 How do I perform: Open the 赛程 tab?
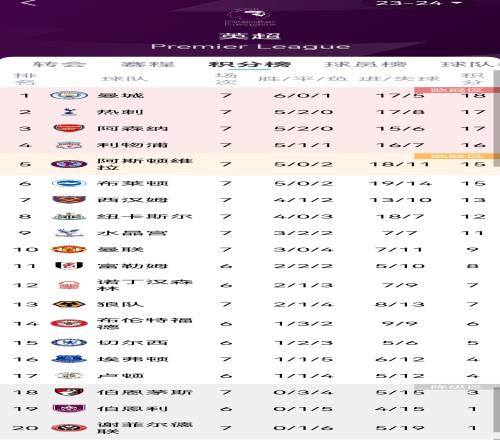pyautogui.click(x=148, y=64)
